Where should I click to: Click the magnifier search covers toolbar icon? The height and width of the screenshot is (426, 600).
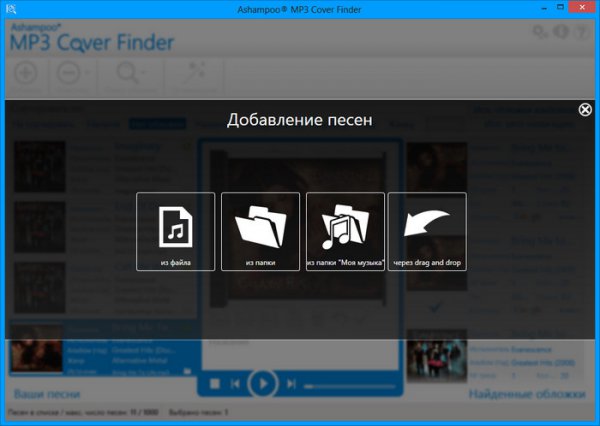pos(128,73)
